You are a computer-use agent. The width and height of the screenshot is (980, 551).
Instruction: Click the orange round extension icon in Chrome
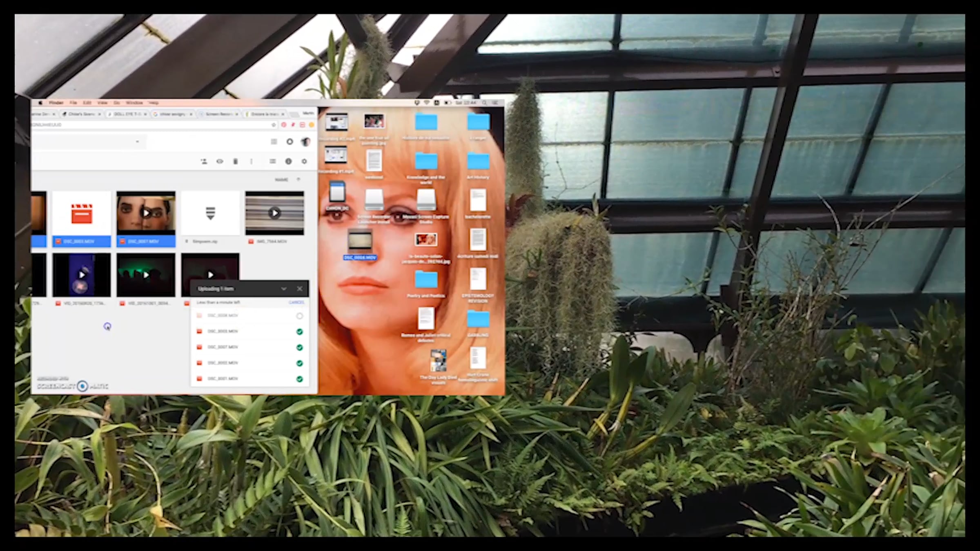click(312, 125)
